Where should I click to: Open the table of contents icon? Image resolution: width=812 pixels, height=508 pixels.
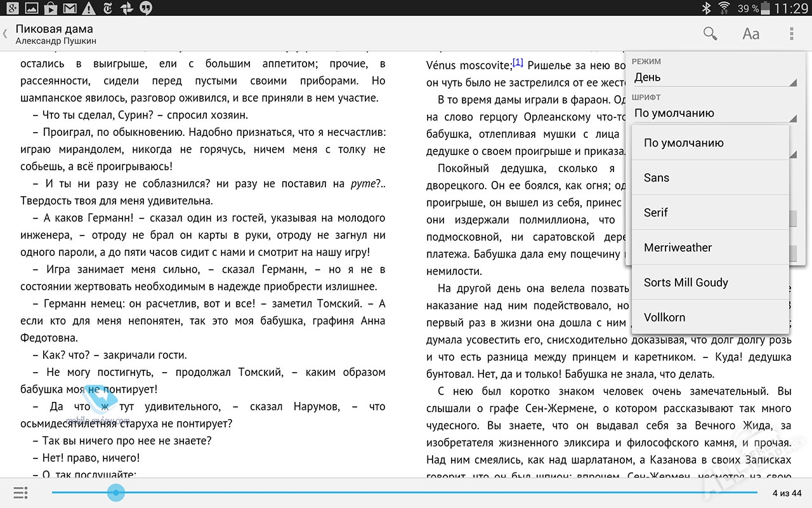click(20, 492)
